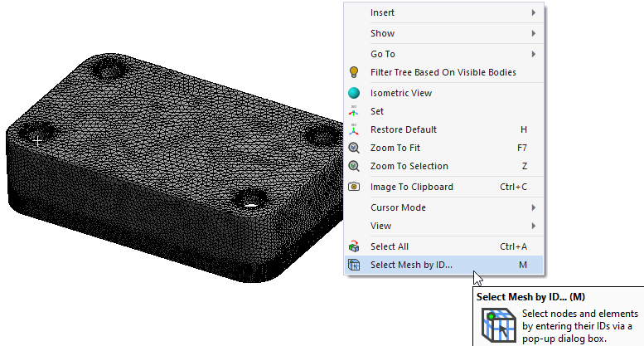Choose Select All entry

point(444,246)
